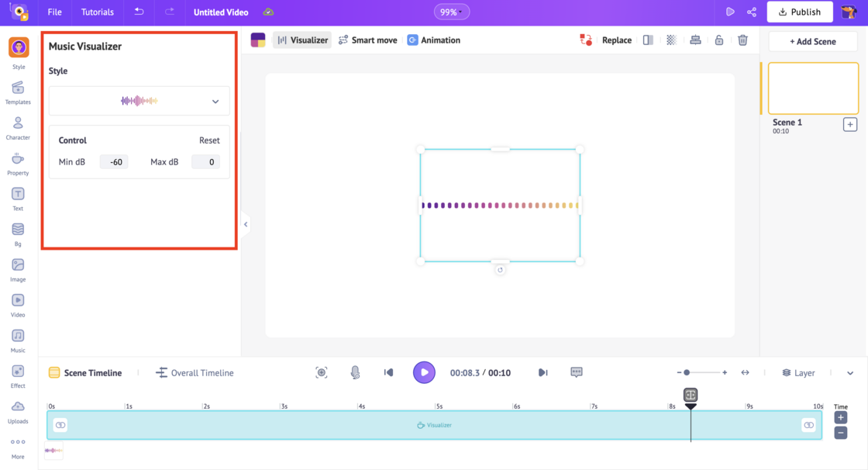Expand the Layer panel on the timeline bar
Viewport: 868px width, 470px height.
797,372
